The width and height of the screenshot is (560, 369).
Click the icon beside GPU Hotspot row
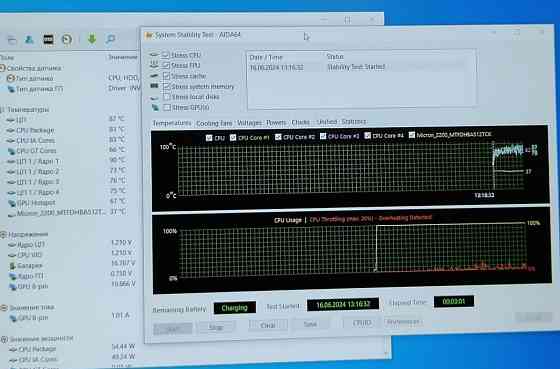tap(11, 203)
